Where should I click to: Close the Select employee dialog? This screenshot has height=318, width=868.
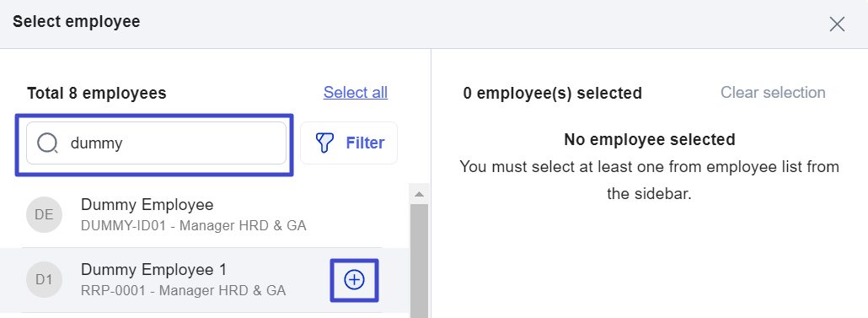pyautogui.click(x=837, y=24)
